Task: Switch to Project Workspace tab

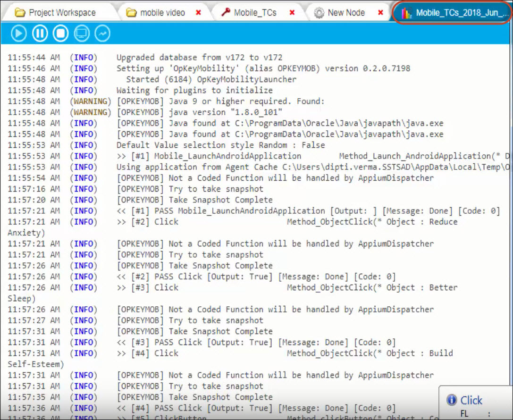Action: point(61,13)
